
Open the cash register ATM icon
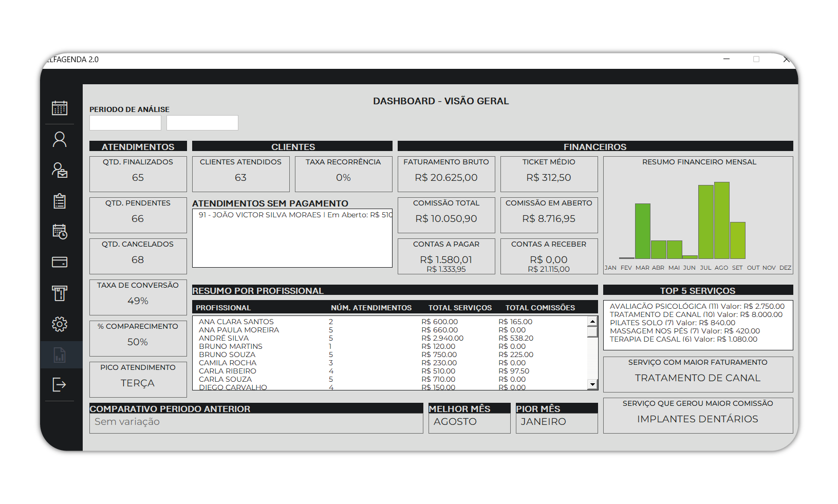pos(60,293)
